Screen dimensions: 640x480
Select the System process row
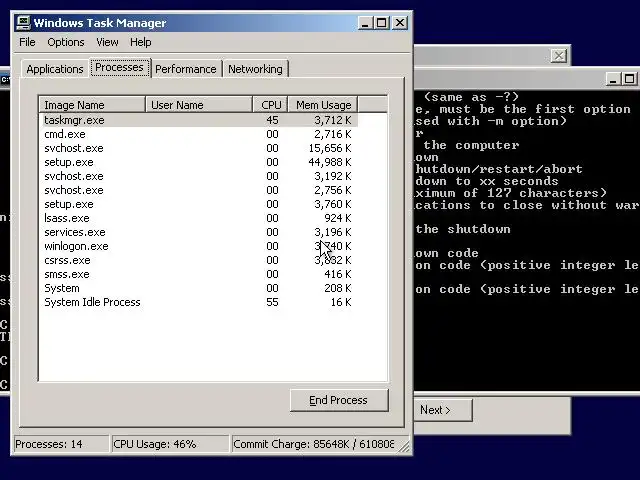199,288
